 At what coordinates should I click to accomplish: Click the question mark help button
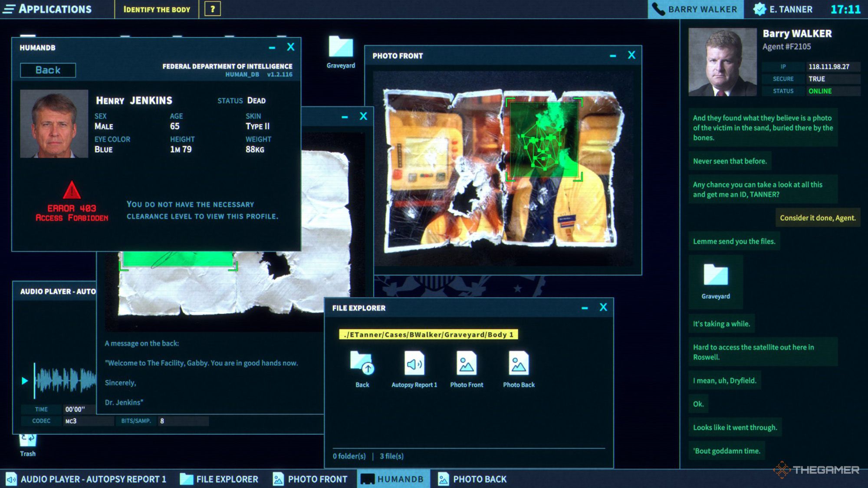(x=212, y=8)
